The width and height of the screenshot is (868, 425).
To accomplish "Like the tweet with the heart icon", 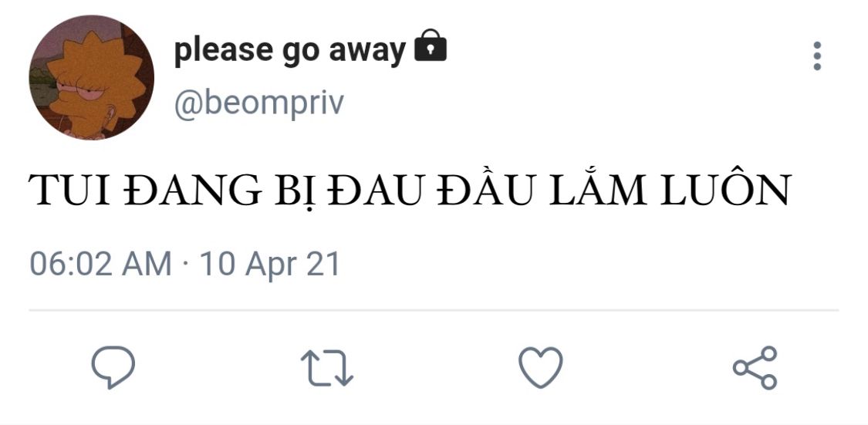I will click(x=540, y=367).
